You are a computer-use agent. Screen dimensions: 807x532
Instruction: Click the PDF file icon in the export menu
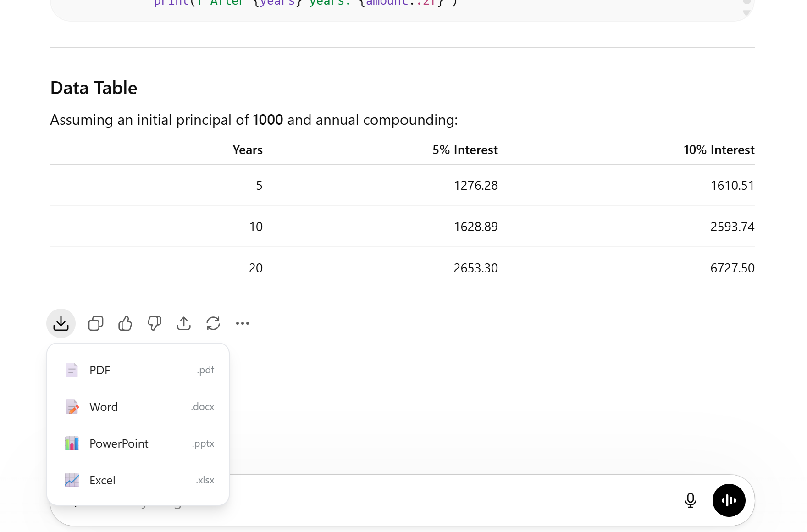point(72,370)
